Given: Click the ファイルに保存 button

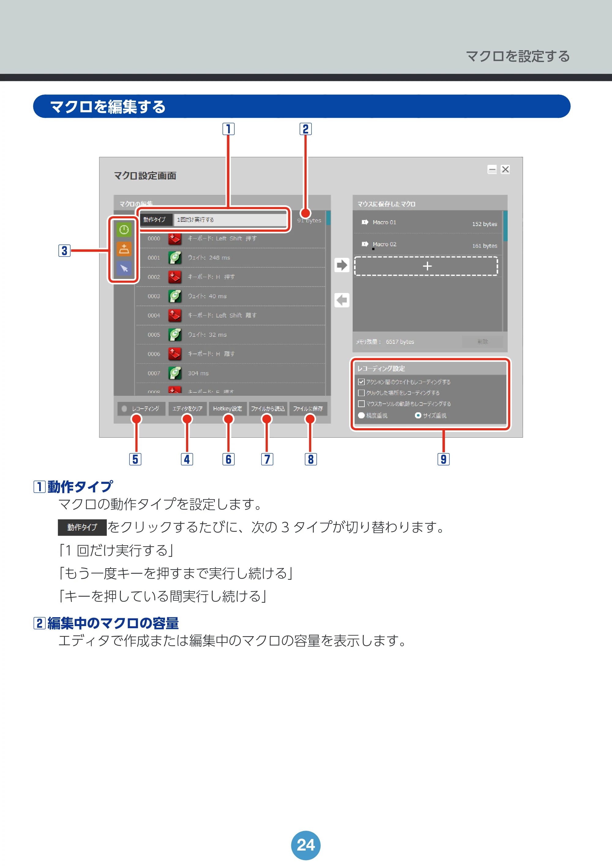Looking at the screenshot, I should (308, 409).
